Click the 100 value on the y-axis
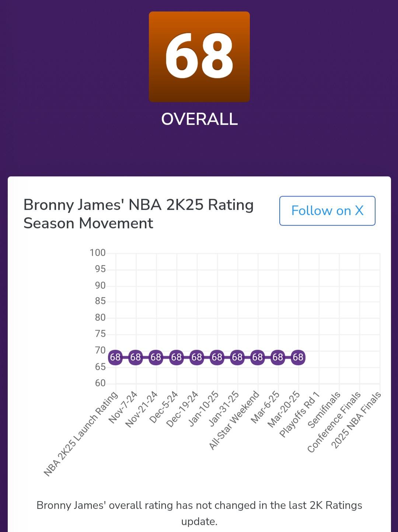This screenshot has height=532, width=398. click(x=98, y=253)
